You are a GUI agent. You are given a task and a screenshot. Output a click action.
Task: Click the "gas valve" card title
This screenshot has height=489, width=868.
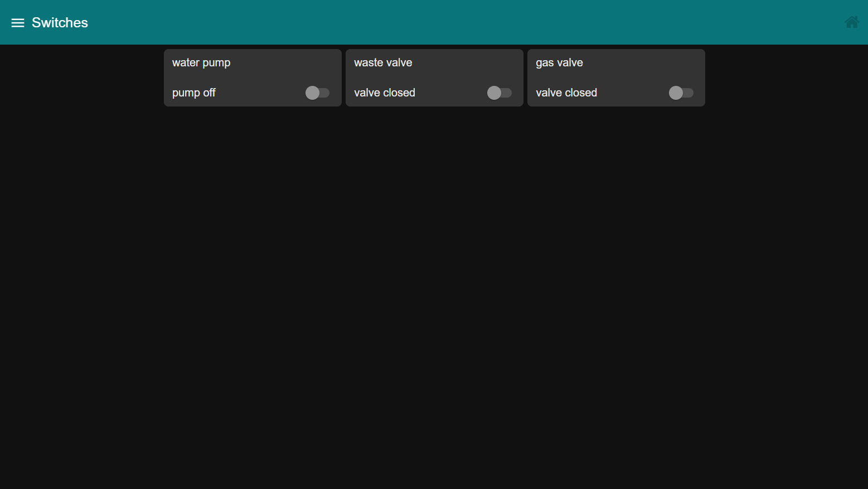(559, 63)
